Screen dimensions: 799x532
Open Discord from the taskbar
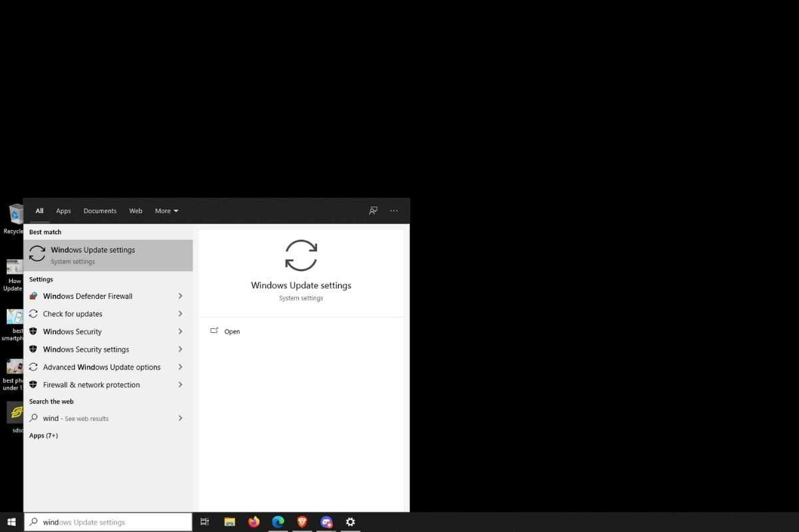(x=326, y=522)
